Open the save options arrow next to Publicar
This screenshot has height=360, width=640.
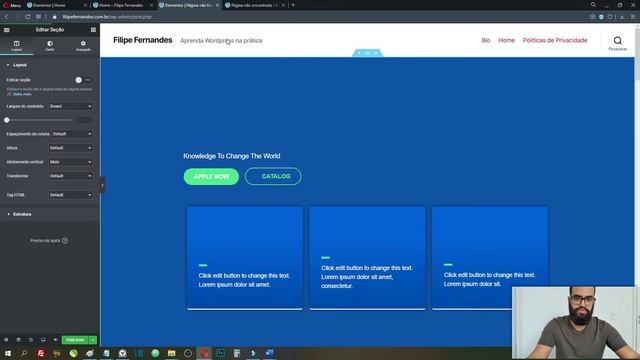(93, 340)
